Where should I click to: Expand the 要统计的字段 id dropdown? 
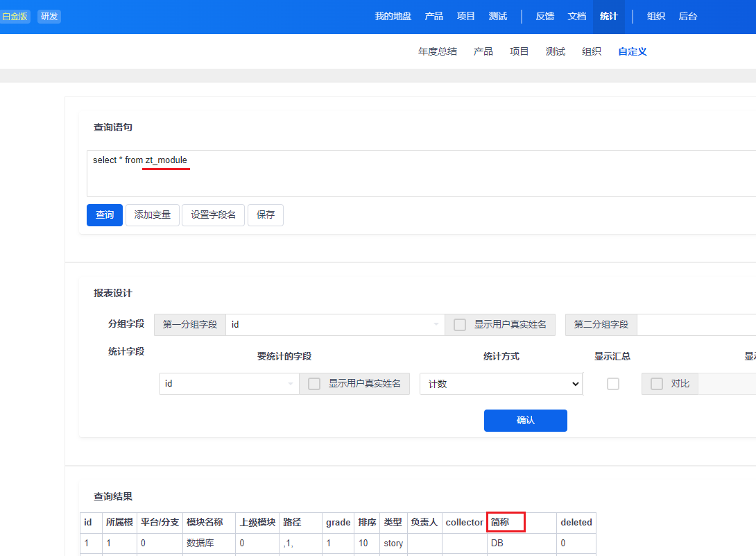(229, 384)
